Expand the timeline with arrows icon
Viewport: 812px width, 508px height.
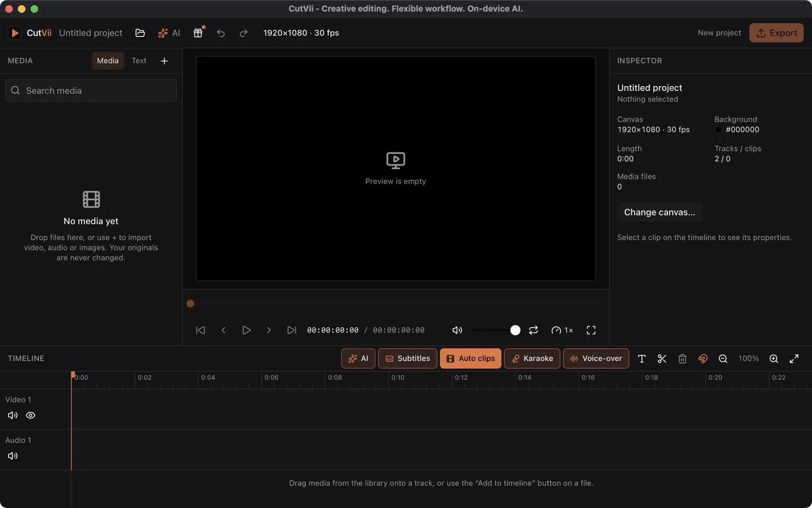794,359
